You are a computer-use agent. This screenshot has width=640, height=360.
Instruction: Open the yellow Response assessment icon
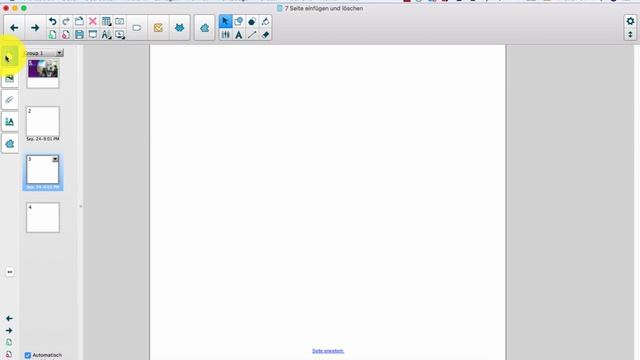[158, 28]
